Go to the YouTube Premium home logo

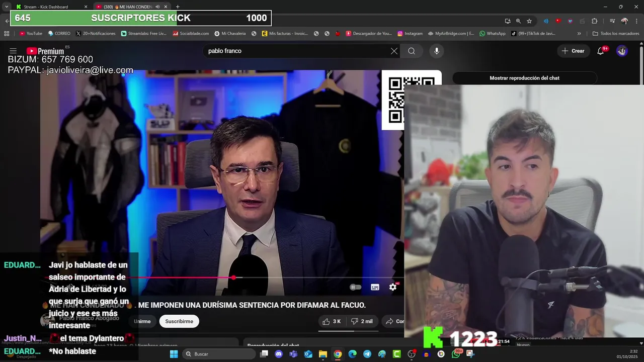tap(45, 51)
